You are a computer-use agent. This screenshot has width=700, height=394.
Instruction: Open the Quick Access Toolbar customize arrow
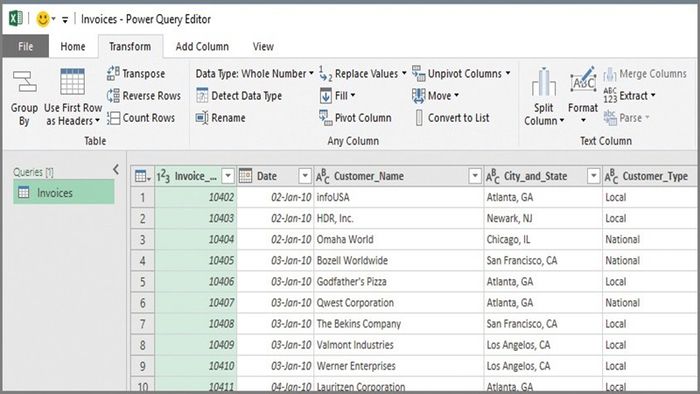pyautogui.click(x=65, y=20)
